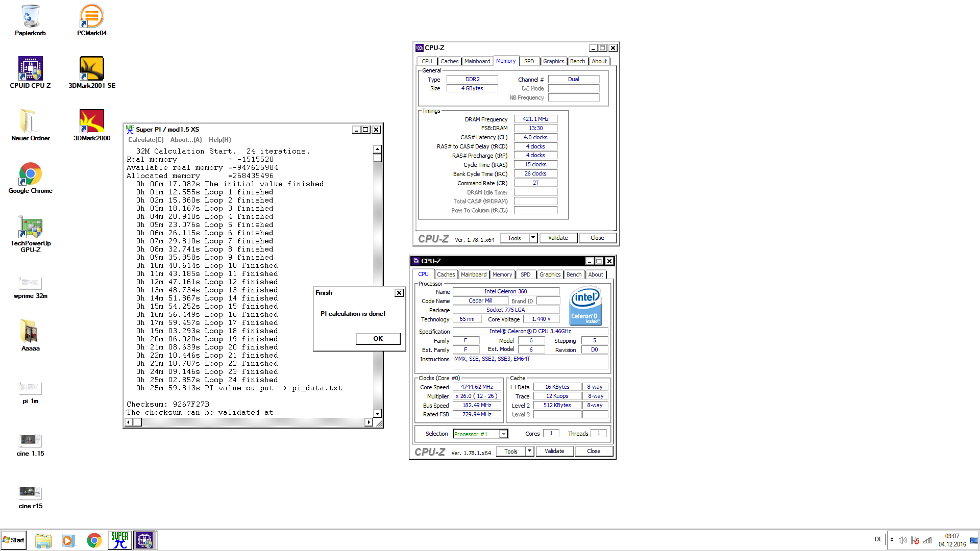Open Help(H) menu in Super PI
Screen dimensions: 980x551
(219, 140)
